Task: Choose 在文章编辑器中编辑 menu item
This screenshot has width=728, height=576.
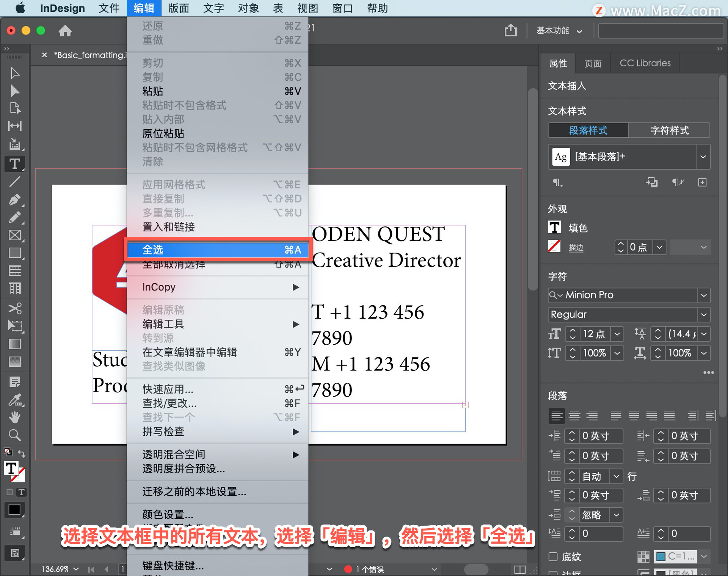Action: [x=218, y=352]
